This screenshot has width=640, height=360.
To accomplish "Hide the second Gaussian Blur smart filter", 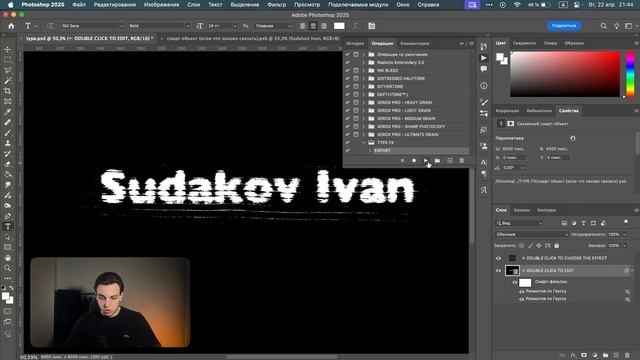I will pos(522,299).
